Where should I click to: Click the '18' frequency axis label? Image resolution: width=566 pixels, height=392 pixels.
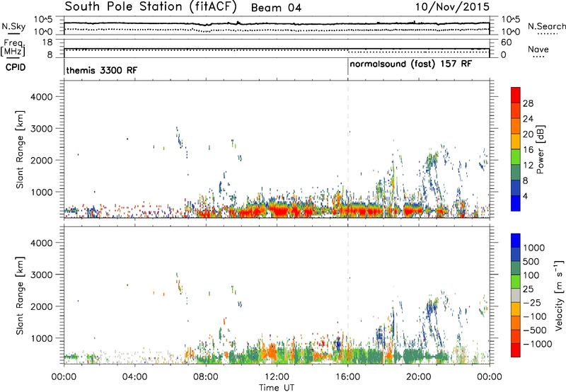pyautogui.click(x=47, y=42)
